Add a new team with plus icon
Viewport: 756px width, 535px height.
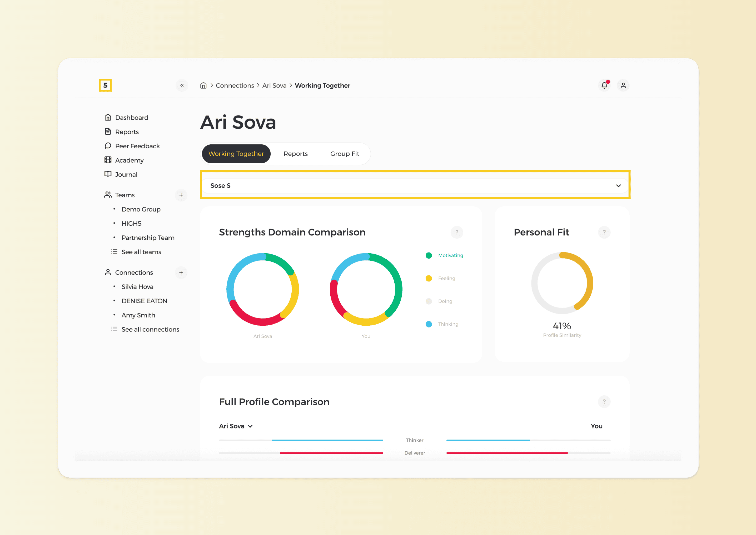pyautogui.click(x=181, y=195)
